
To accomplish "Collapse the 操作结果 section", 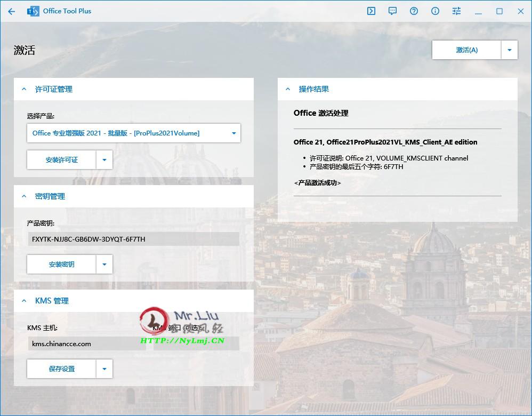I will [288, 89].
